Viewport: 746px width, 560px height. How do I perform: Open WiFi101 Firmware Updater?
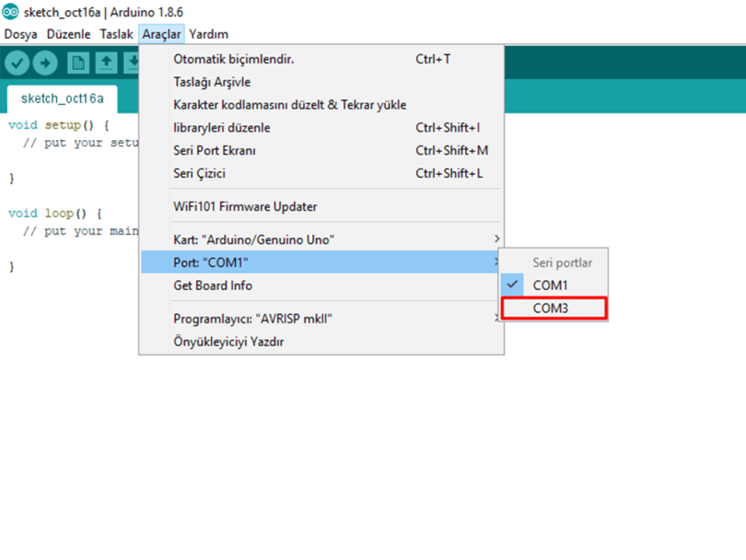click(321, 206)
